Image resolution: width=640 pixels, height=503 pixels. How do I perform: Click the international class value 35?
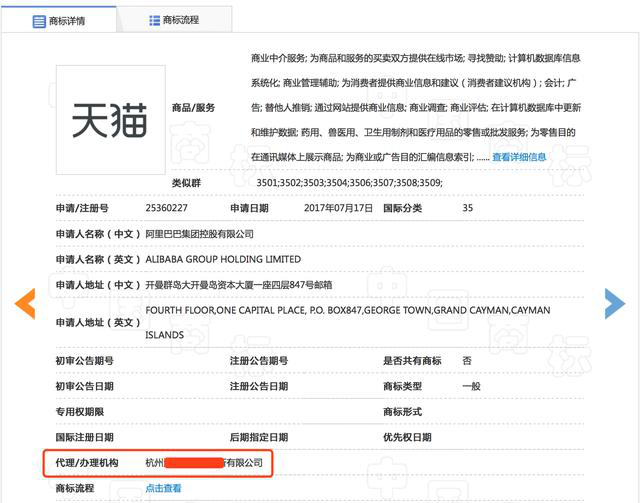(x=468, y=208)
